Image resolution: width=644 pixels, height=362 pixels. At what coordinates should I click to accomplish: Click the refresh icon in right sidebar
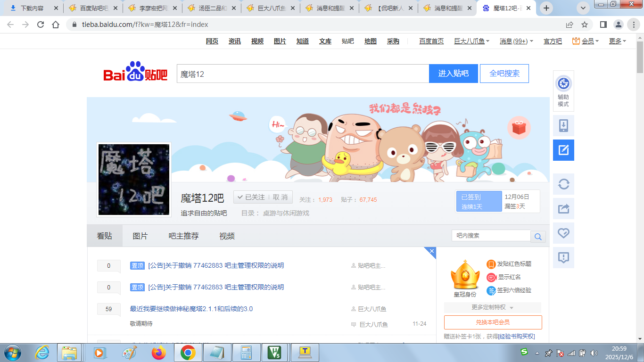pyautogui.click(x=563, y=184)
